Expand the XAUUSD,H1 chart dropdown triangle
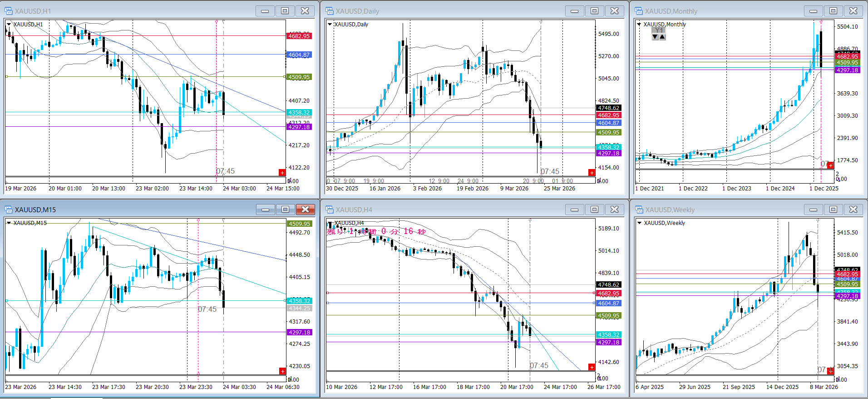Screen dimensions: 868x399 tap(9, 25)
